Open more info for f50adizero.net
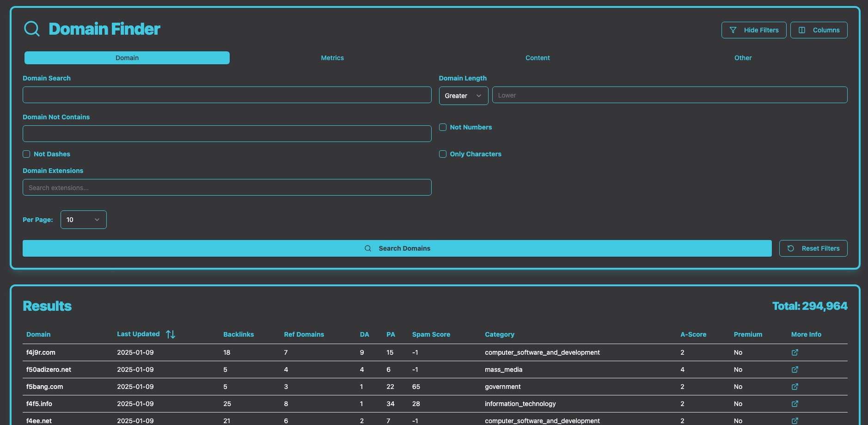 point(795,370)
